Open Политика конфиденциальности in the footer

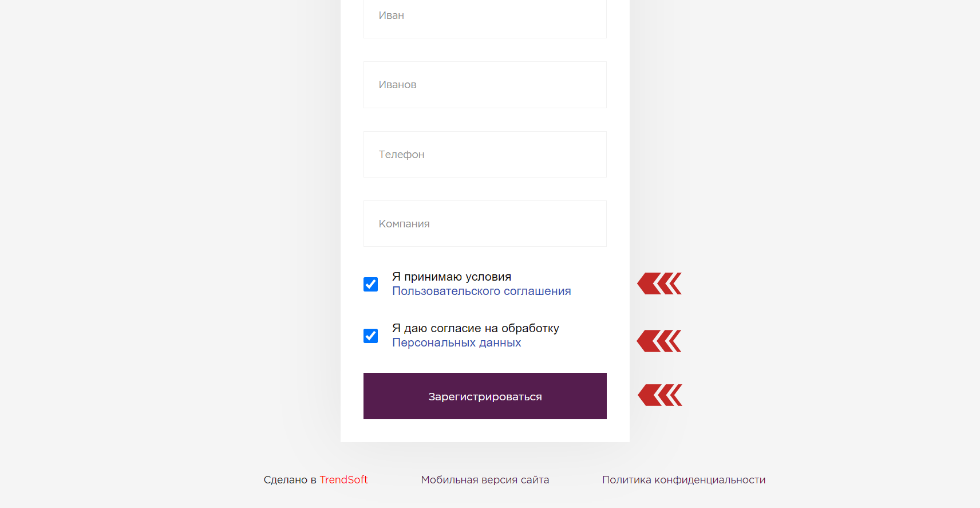click(683, 480)
